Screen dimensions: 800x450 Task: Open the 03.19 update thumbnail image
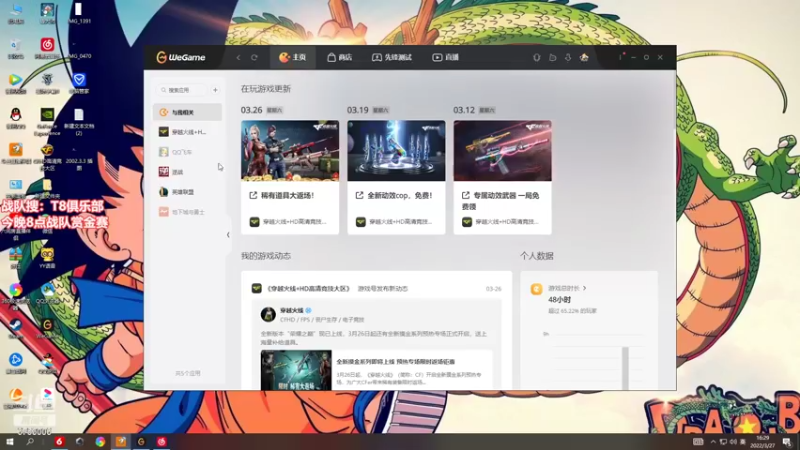[396, 151]
